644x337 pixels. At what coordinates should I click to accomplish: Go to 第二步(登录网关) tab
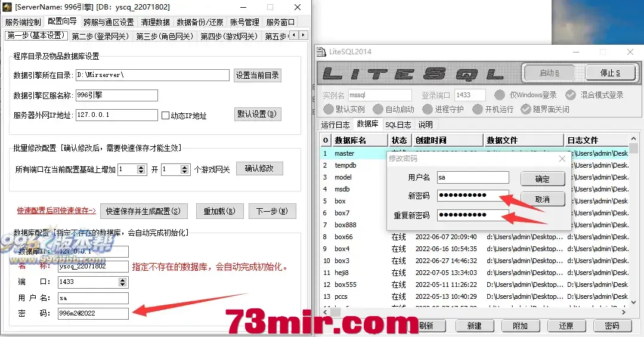click(x=101, y=36)
